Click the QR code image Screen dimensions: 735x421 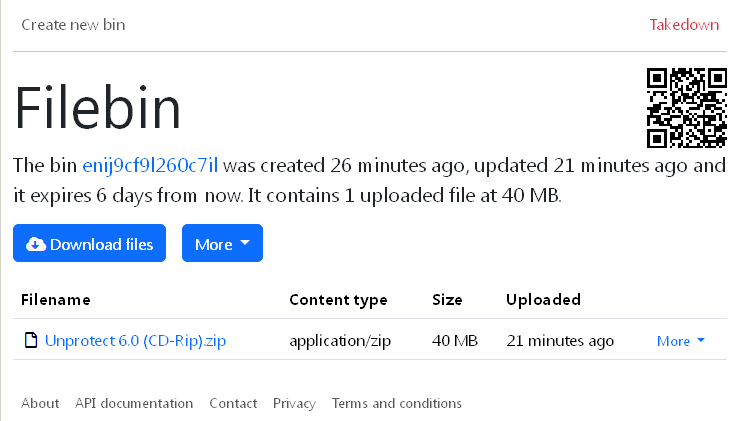point(686,107)
